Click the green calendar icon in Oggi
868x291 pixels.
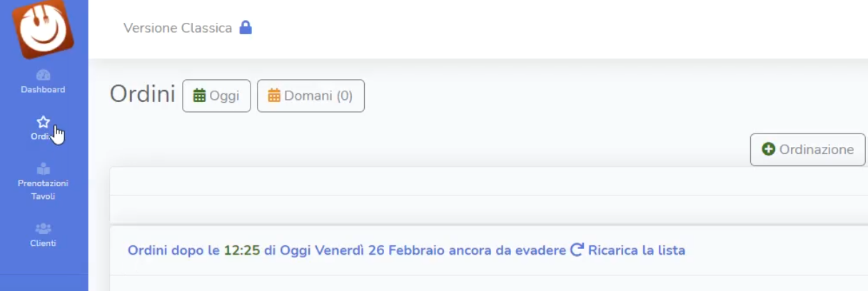point(200,96)
